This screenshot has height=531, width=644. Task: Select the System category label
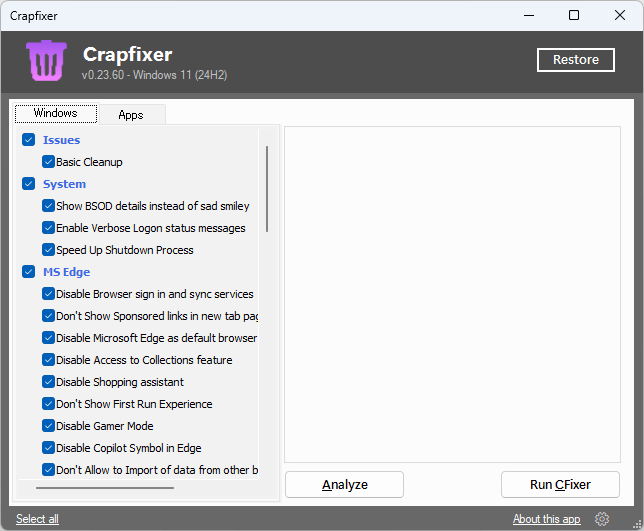coord(64,184)
